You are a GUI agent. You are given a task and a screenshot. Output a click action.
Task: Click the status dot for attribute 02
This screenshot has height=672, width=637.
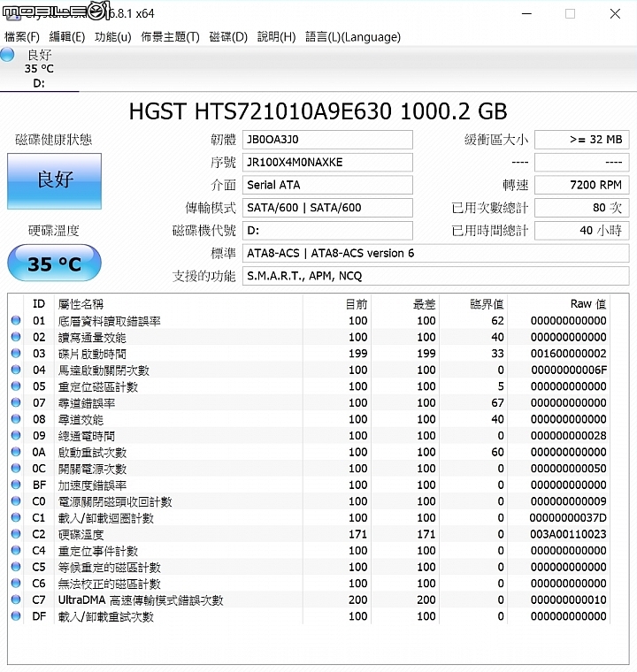16,336
